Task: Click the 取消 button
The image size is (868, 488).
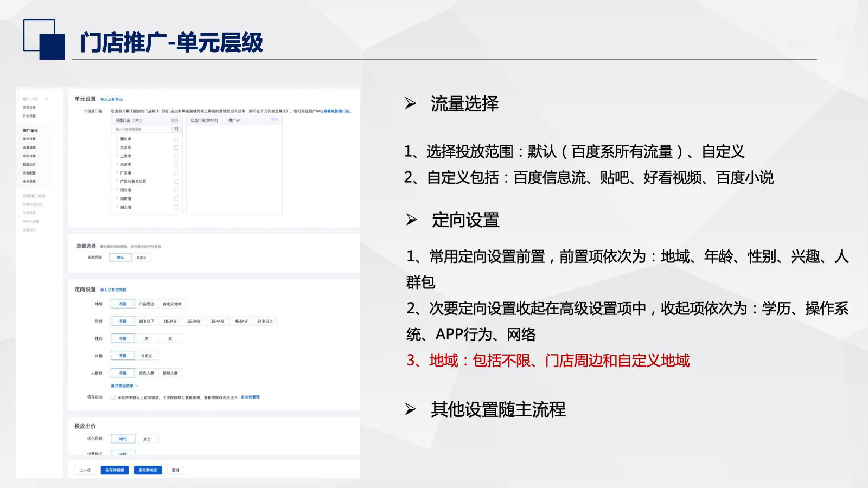Action: point(176,470)
